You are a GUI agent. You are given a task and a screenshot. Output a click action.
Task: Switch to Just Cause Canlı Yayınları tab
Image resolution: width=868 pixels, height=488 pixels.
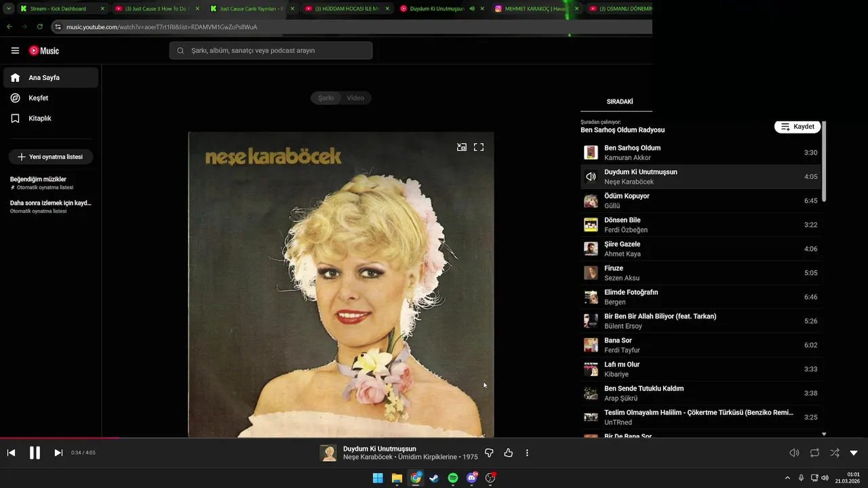click(x=250, y=9)
